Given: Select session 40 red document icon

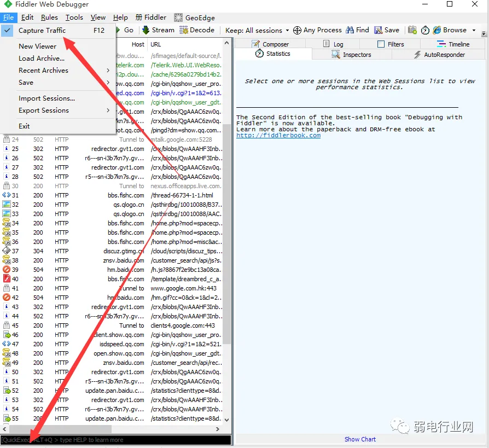Looking at the screenshot, I should (x=6, y=278).
